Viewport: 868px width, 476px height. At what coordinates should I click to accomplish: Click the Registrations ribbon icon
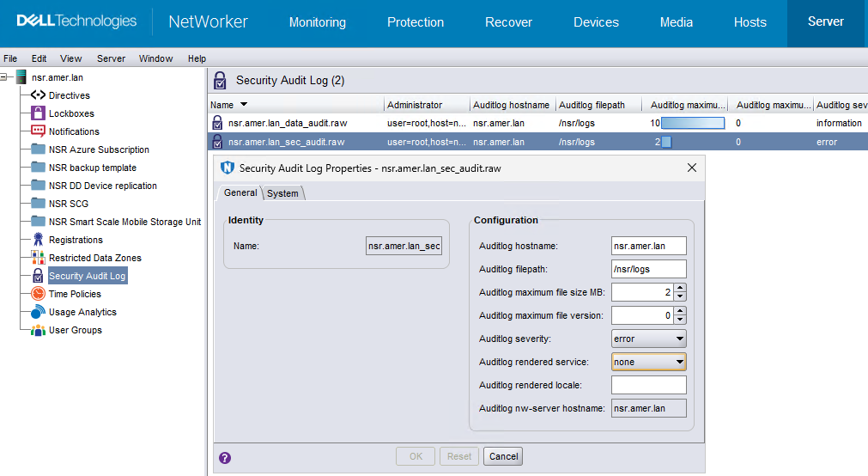(x=38, y=240)
